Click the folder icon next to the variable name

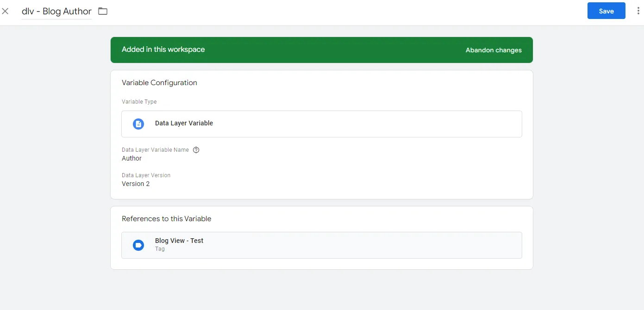click(103, 11)
